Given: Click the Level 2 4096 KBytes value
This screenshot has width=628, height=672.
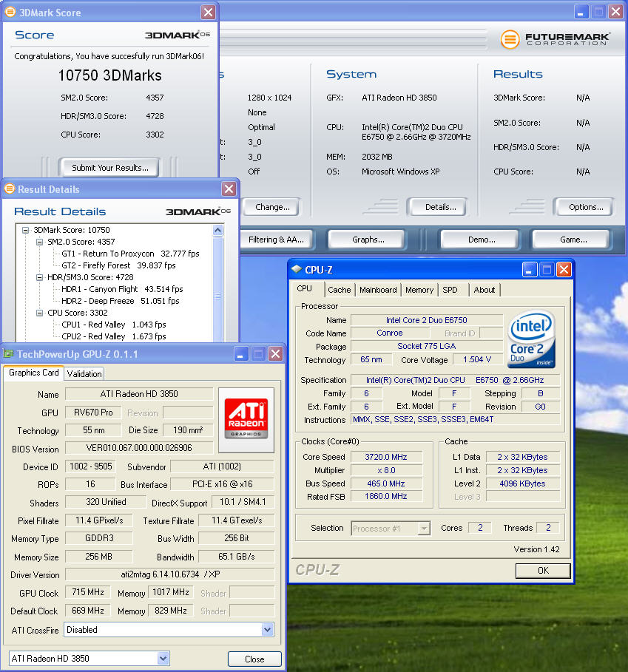Looking at the screenshot, I should coord(522,483).
